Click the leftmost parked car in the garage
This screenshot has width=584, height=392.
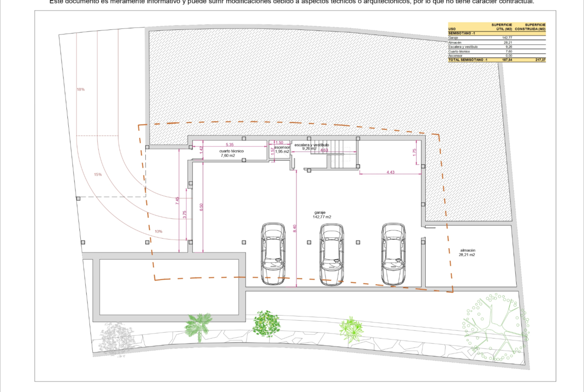(273, 254)
